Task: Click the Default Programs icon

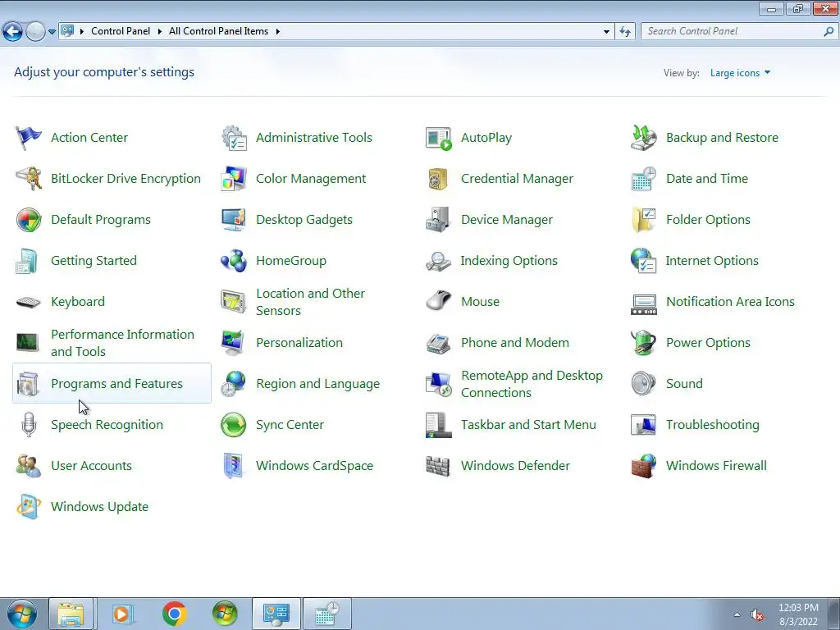Action: 29,220
